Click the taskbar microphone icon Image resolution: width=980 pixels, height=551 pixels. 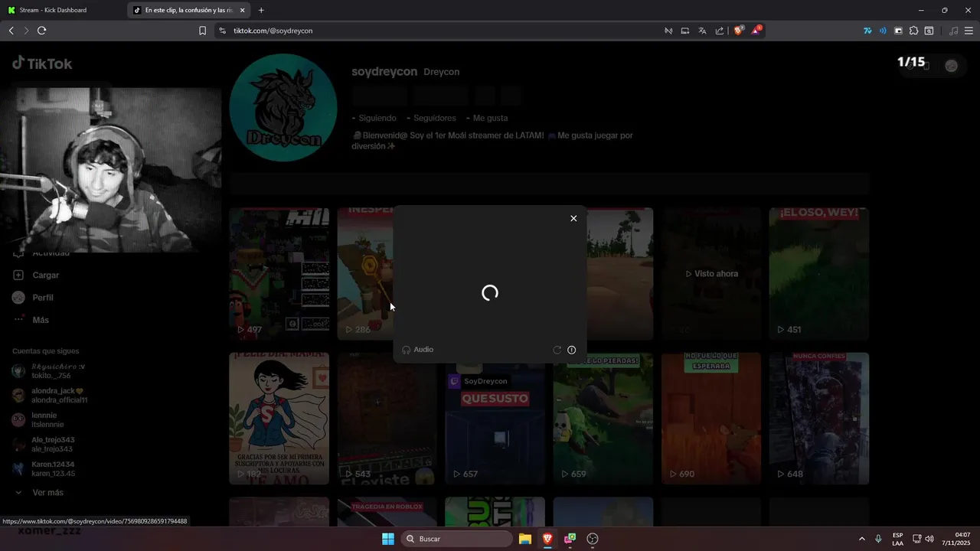tap(878, 539)
